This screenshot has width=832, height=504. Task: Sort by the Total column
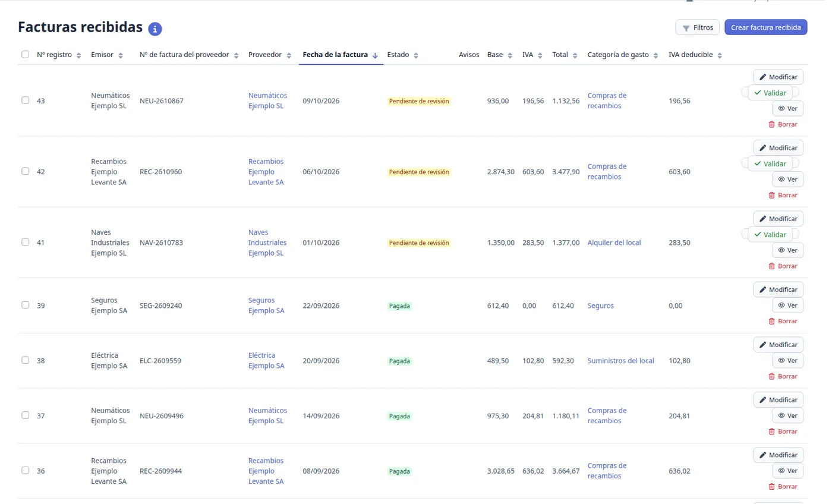click(x=565, y=55)
